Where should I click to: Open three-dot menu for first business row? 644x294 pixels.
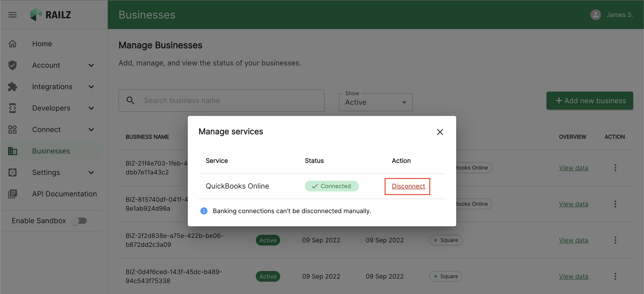[615, 168]
